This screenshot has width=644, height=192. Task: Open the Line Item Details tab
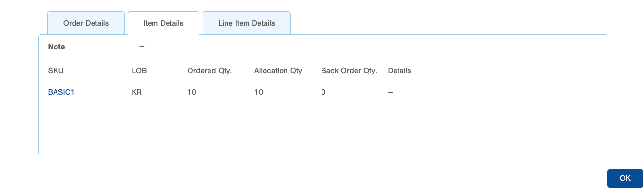coord(246,23)
